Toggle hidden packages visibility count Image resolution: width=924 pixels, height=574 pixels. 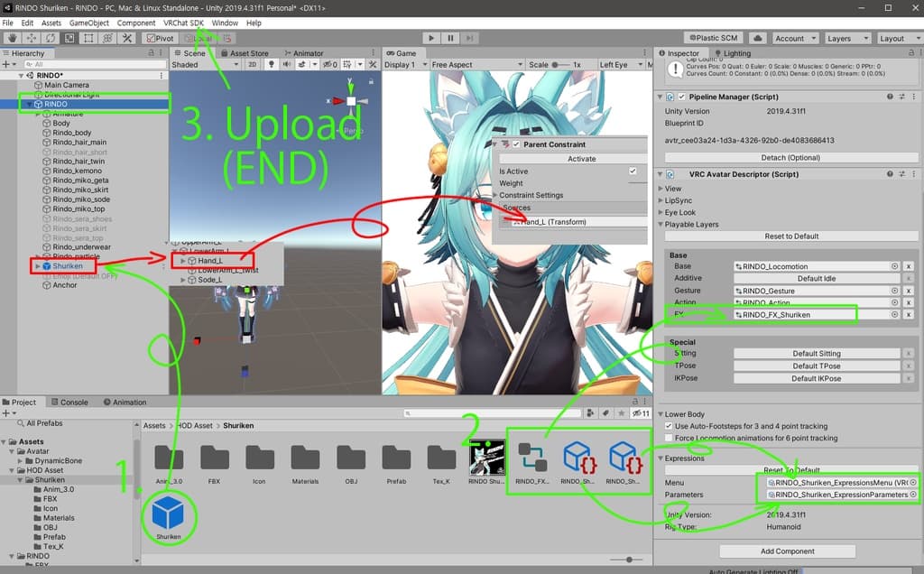[x=641, y=413]
